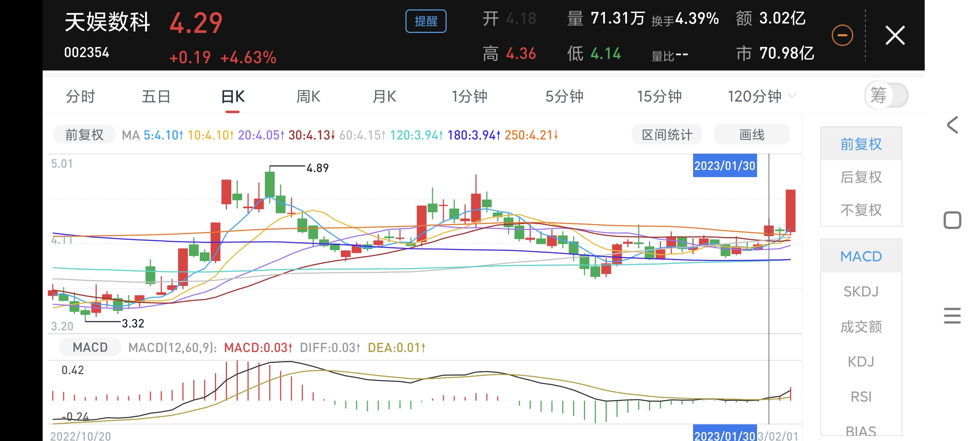Tap the Android recent apps menu icon
The image size is (980, 441).
[952, 316]
